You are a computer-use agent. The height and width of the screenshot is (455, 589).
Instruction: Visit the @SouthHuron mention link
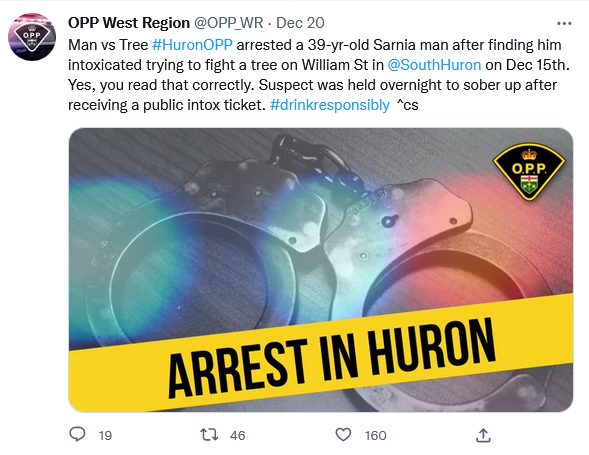click(x=434, y=65)
